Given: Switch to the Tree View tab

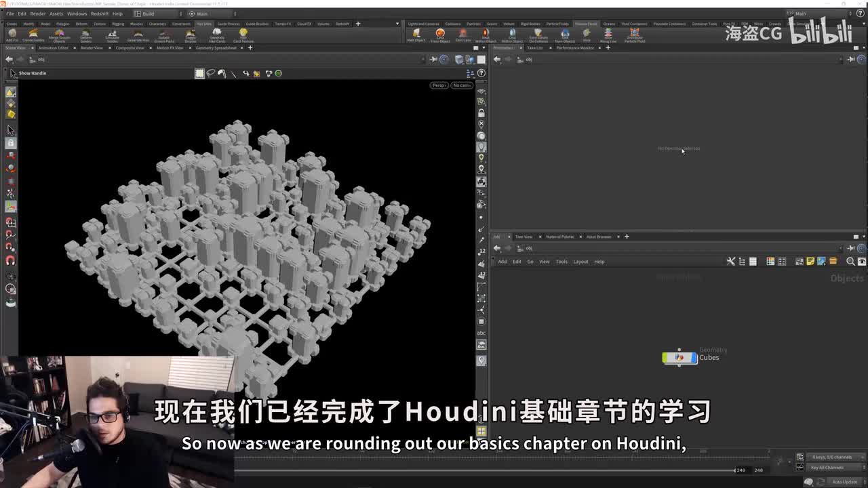Looking at the screenshot, I should click(524, 237).
